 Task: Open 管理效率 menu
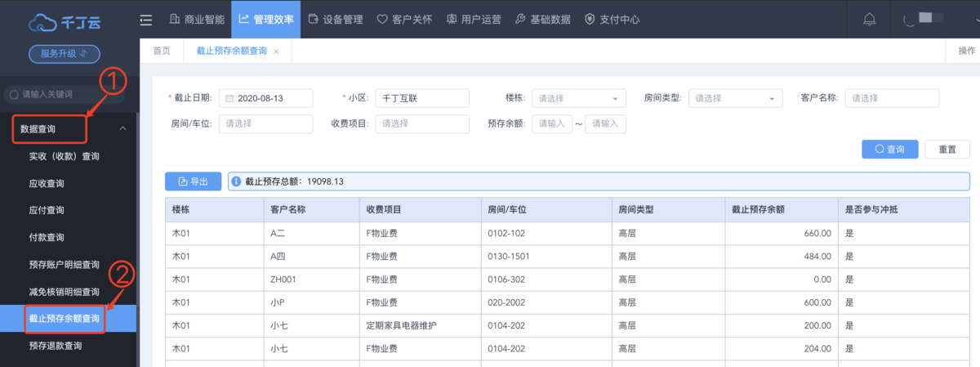(x=265, y=20)
